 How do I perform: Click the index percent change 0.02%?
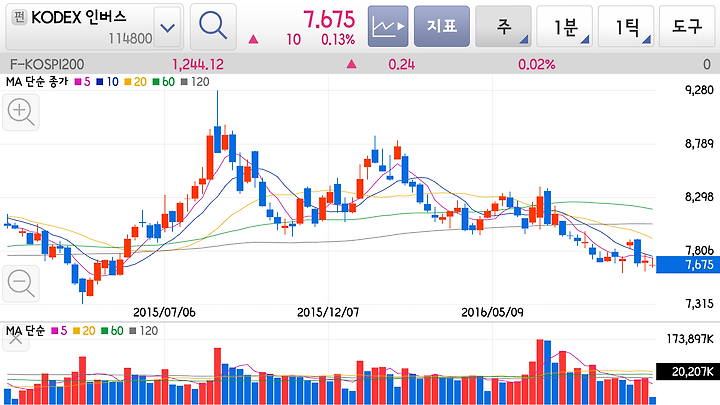point(536,64)
